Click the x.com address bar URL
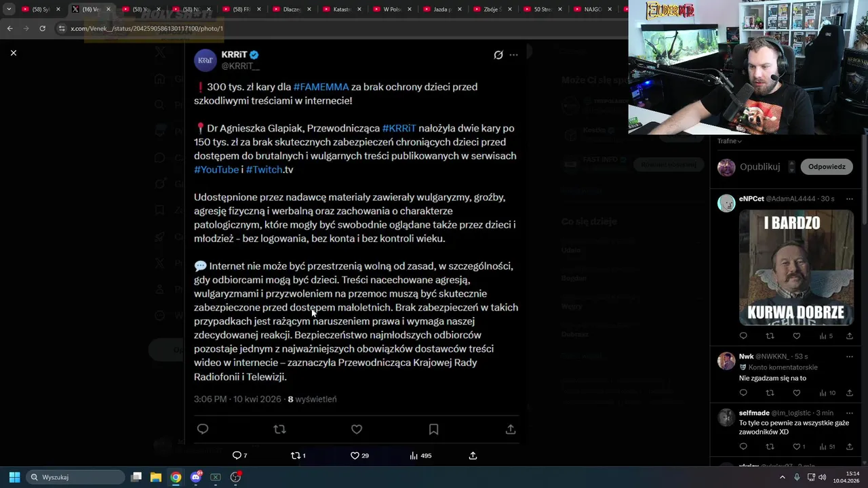Image resolution: width=868 pixels, height=488 pixels. [x=146, y=28]
